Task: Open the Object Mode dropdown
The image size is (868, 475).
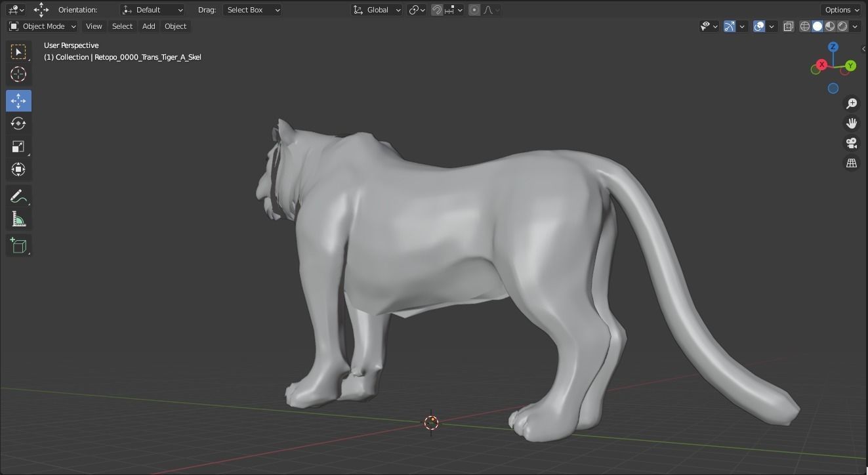Action: click(42, 26)
